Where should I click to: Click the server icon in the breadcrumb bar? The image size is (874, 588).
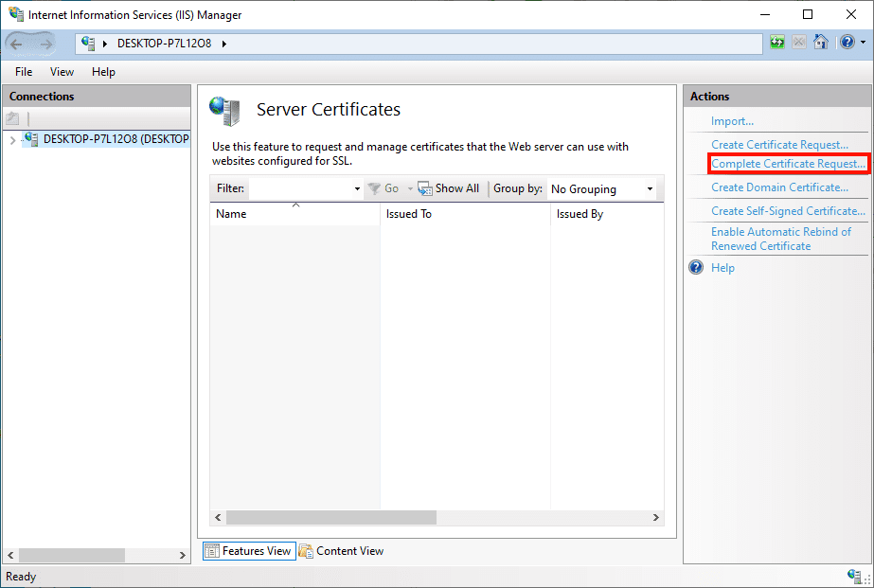[90, 43]
